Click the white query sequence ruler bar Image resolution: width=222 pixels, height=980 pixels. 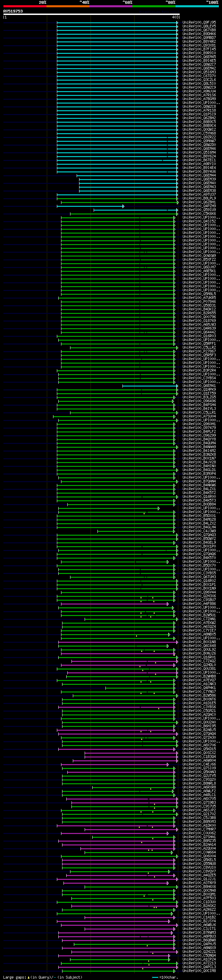tap(92, 14)
